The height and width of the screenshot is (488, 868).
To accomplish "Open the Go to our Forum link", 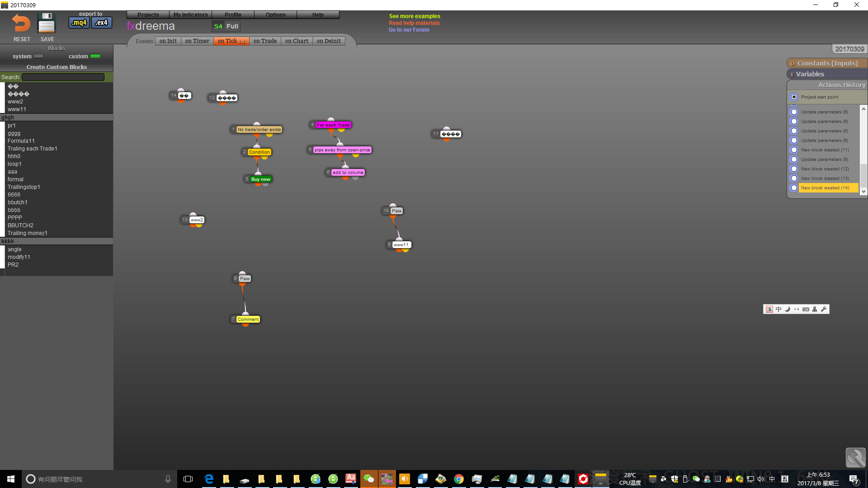I will 409,30.
